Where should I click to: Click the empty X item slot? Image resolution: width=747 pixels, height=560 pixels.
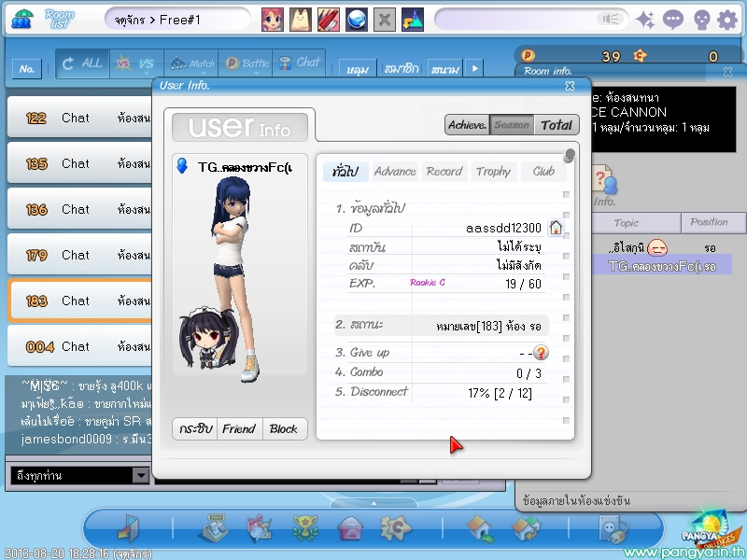(385, 20)
